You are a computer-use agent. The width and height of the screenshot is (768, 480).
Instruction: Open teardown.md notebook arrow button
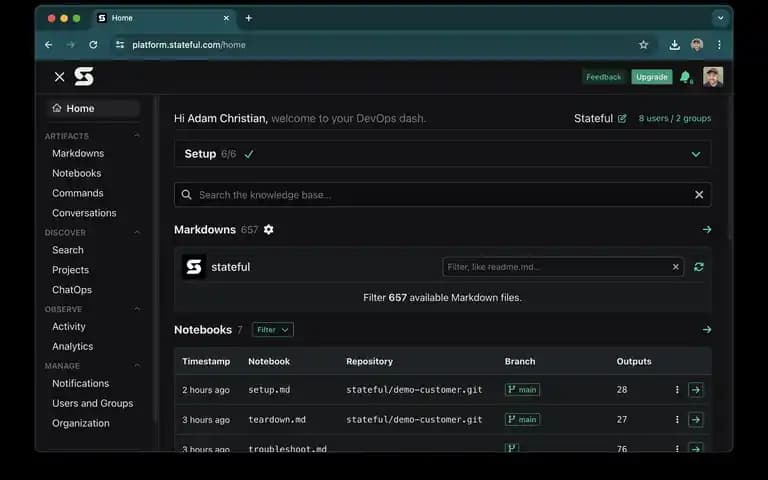(696, 420)
